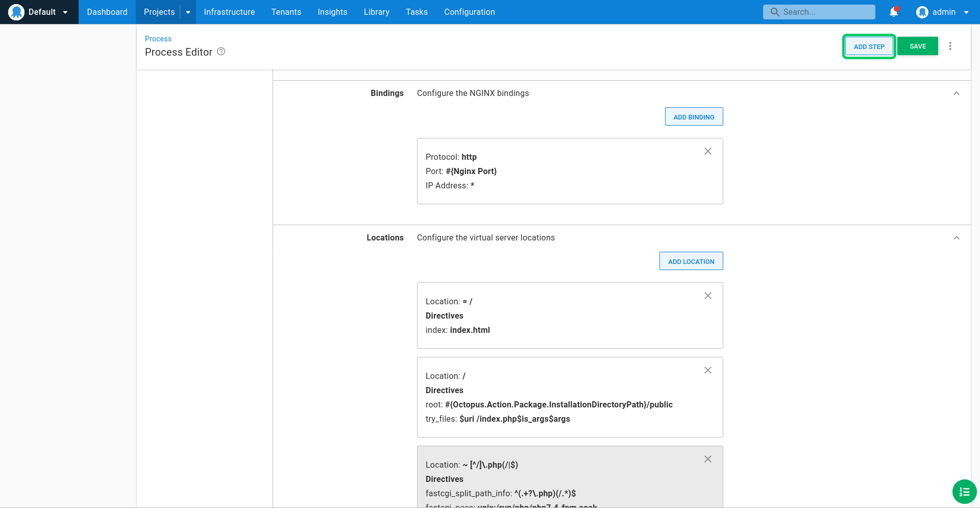Open the Library menu

(x=377, y=12)
